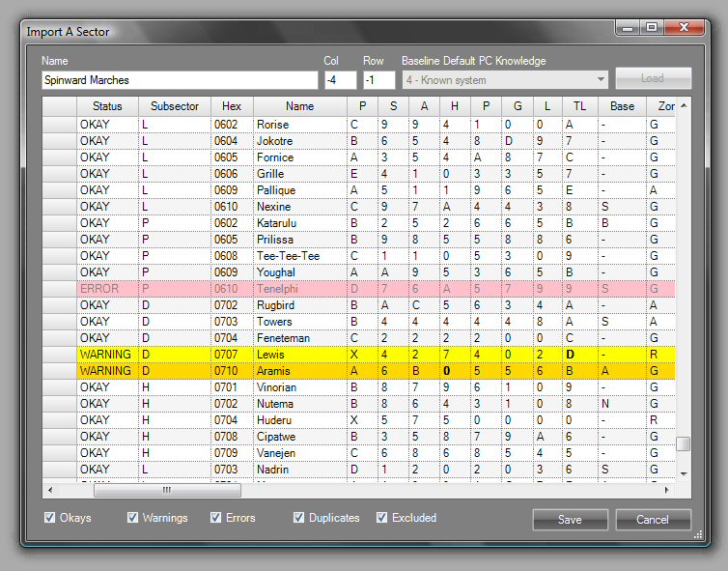Viewport: 728px width, 571px height.
Task: Edit the sector Name field
Action: pos(180,80)
